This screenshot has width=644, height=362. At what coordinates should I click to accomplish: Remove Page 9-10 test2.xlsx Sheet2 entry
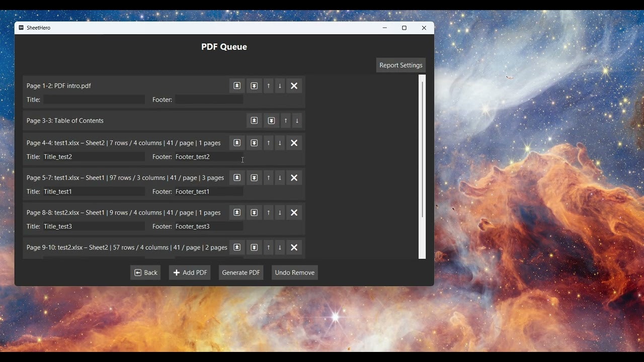pyautogui.click(x=294, y=247)
